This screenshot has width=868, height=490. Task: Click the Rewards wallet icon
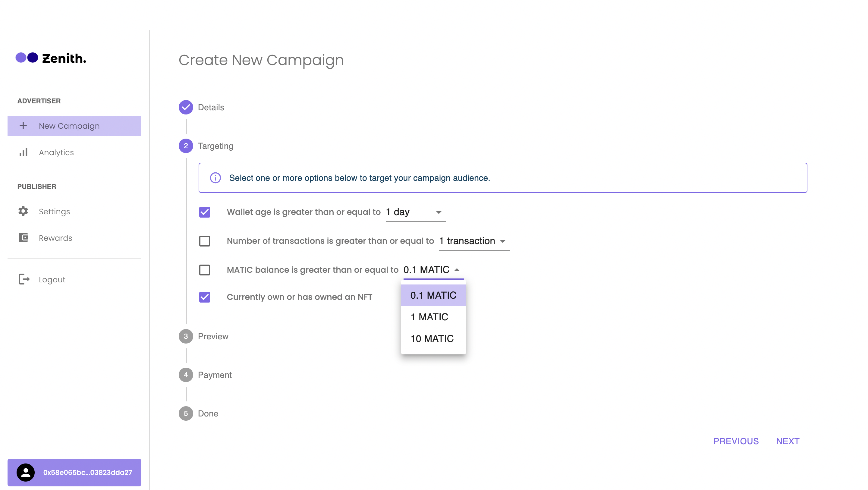pyautogui.click(x=23, y=237)
